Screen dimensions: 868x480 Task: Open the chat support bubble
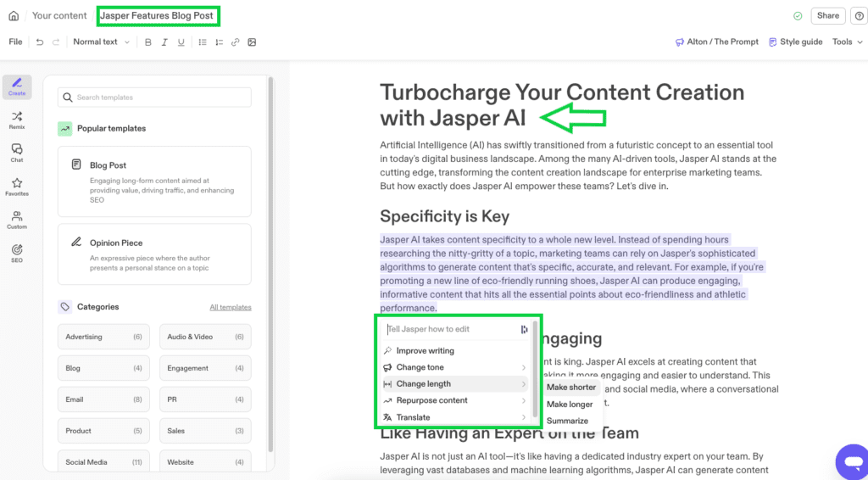click(x=853, y=461)
